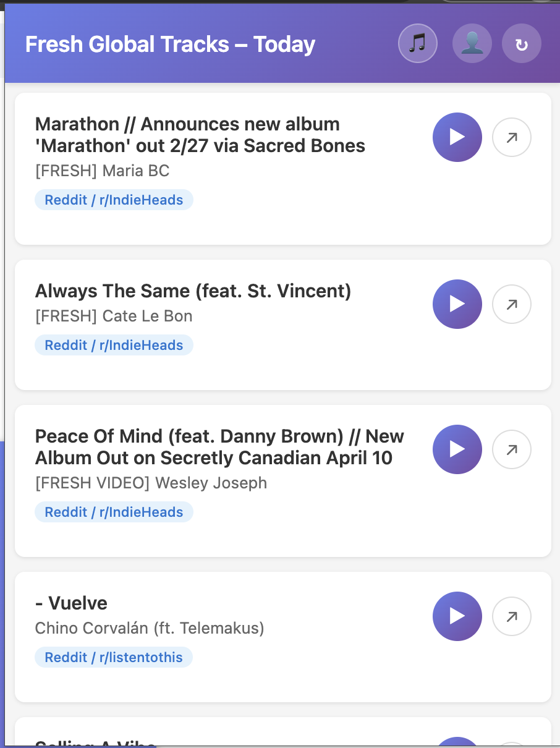Image resolution: width=560 pixels, height=748 pixels.
Task: Click the share arrow on Peace Of Mind
Action: click(511, 449)
